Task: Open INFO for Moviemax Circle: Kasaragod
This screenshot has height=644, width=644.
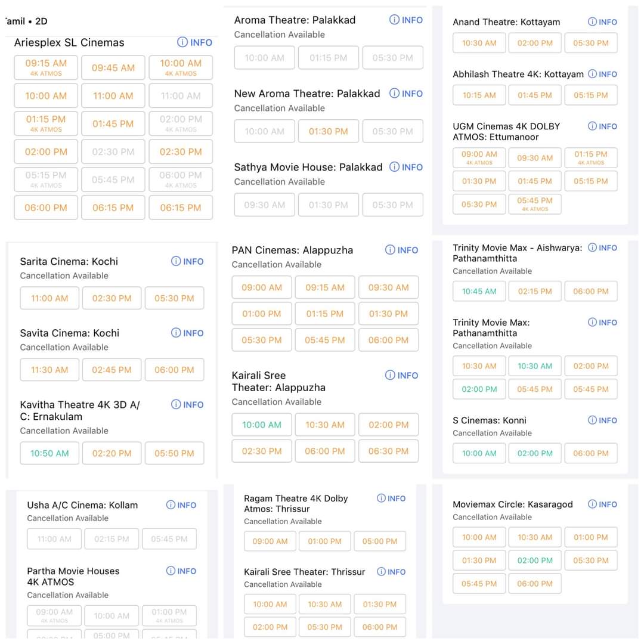Action: [602, 504]
